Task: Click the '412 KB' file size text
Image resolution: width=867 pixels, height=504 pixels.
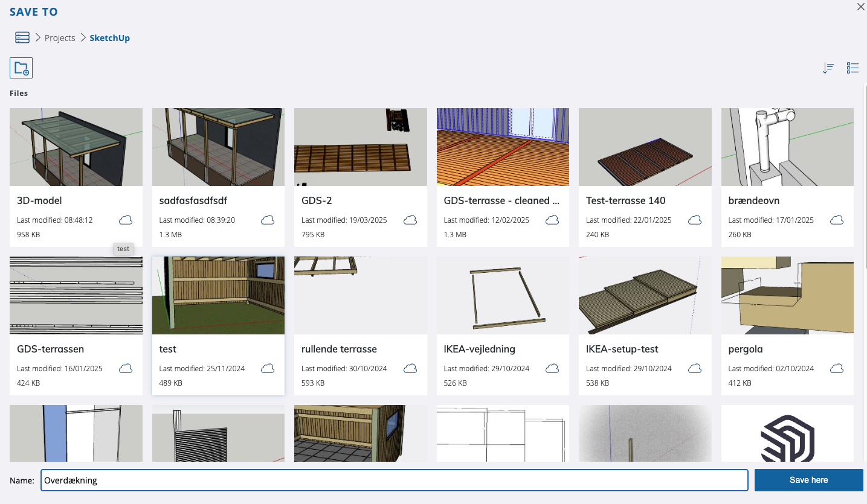Action: pyautogui.click(x=740, y=383)
